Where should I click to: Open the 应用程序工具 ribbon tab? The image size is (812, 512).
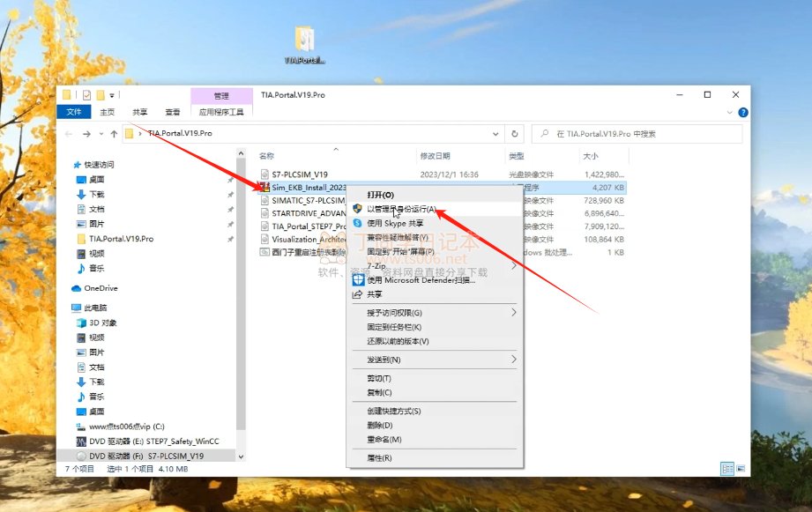221,112
